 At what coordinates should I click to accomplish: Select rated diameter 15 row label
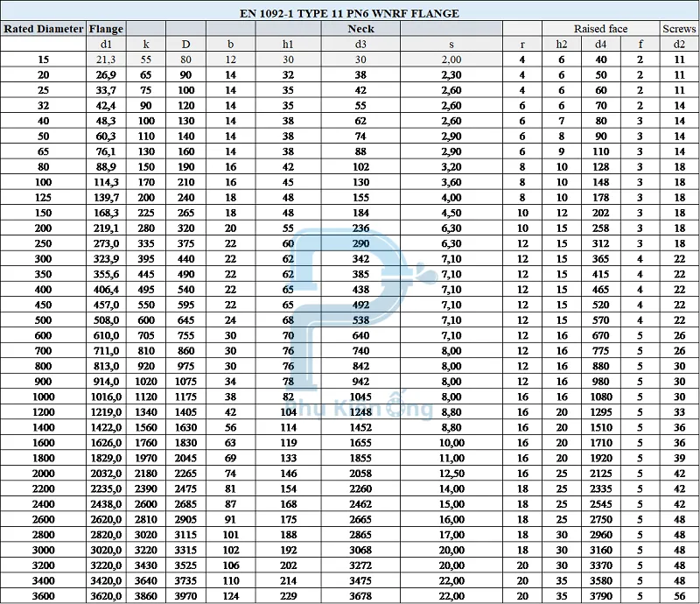43,60
